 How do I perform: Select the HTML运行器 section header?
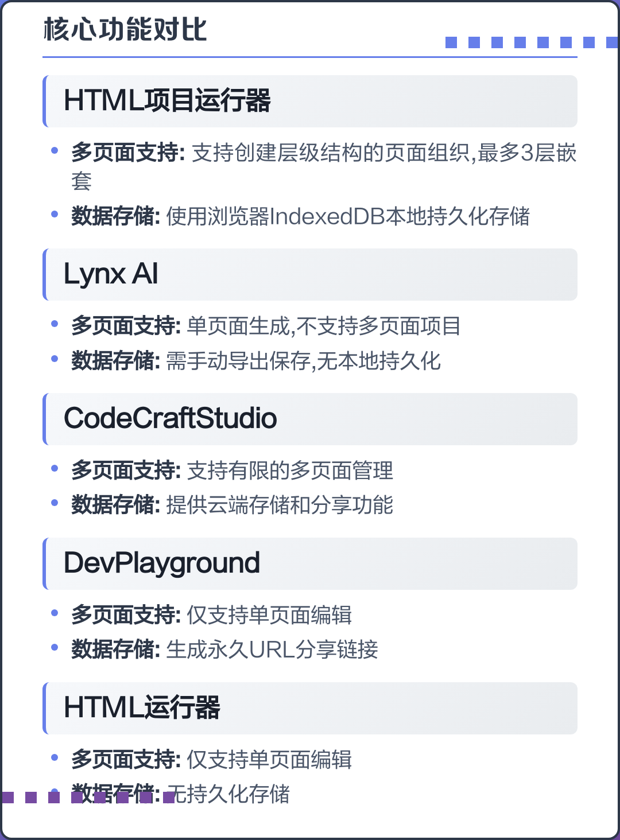(310, 708)
